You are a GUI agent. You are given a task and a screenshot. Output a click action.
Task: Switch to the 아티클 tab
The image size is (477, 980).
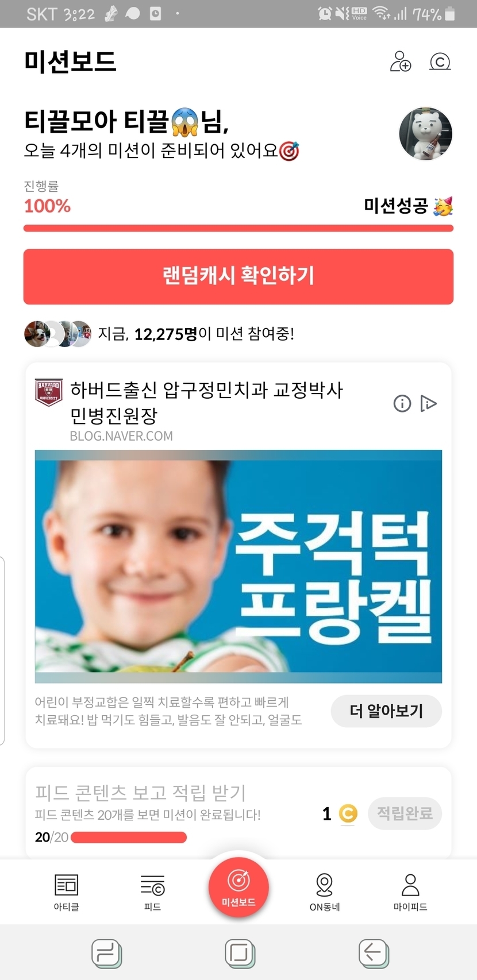point(67,892)
